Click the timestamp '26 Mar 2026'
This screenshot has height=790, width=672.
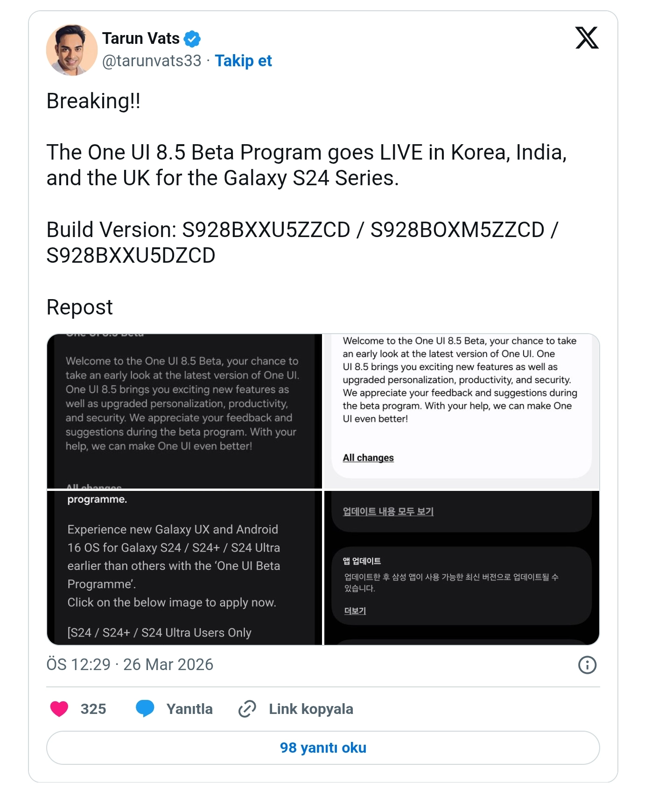coord(168,664)
